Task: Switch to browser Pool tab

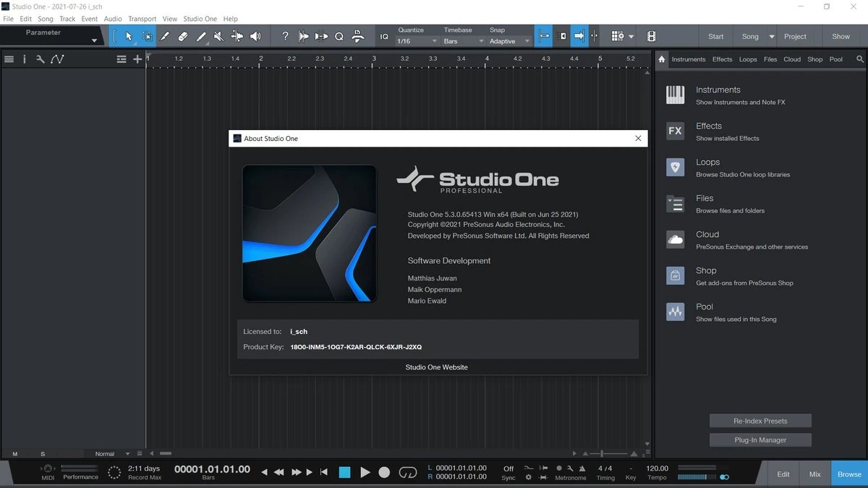Action: tap(836, 59)
